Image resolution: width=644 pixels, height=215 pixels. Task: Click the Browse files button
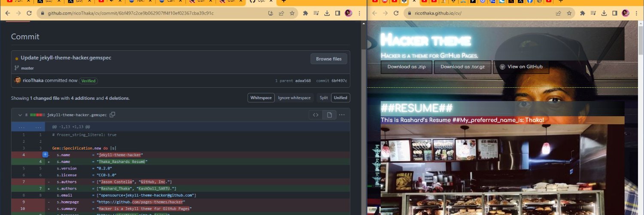coord(328,59)
